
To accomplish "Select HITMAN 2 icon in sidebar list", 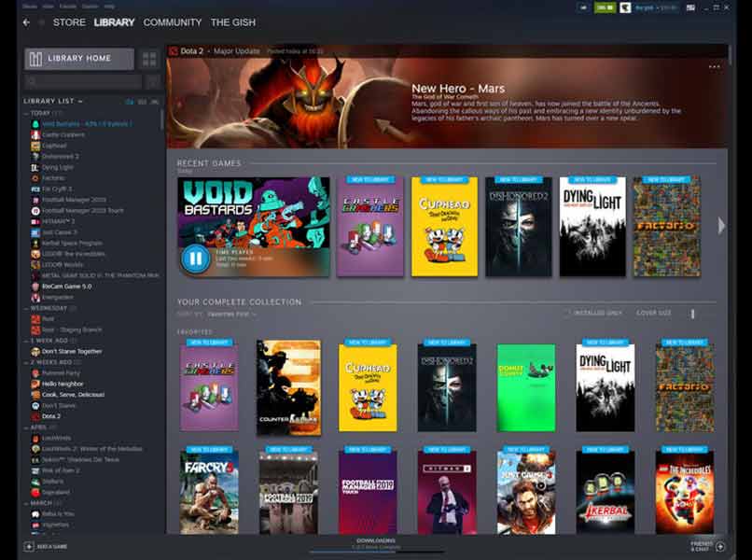I will click(35, 222).
